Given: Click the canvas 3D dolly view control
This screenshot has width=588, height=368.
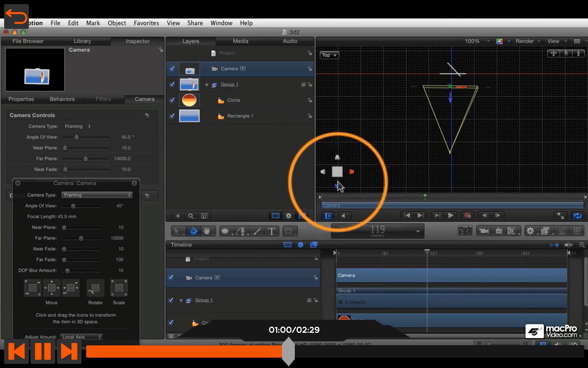Looking at the screenshot, I should [x=578, y=54].
